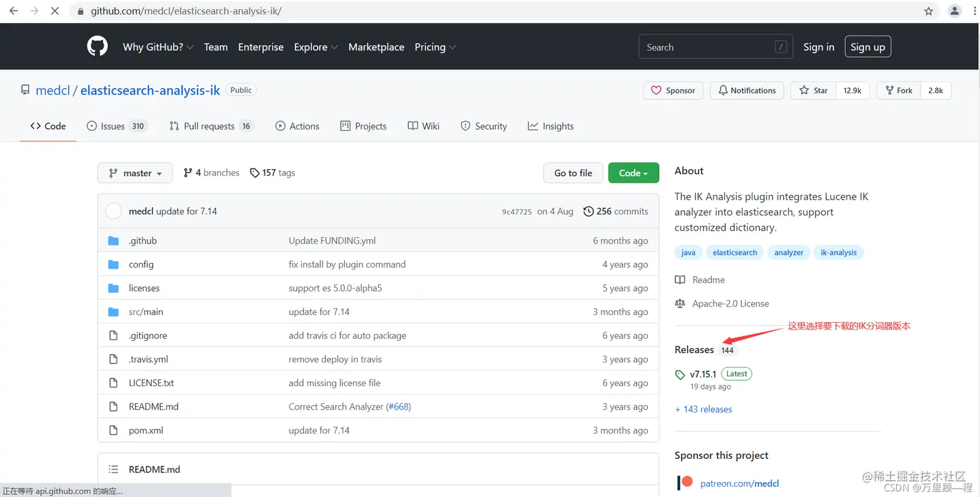Click the browser address bar URL
The image size is (980, 497).
(186, 11)
